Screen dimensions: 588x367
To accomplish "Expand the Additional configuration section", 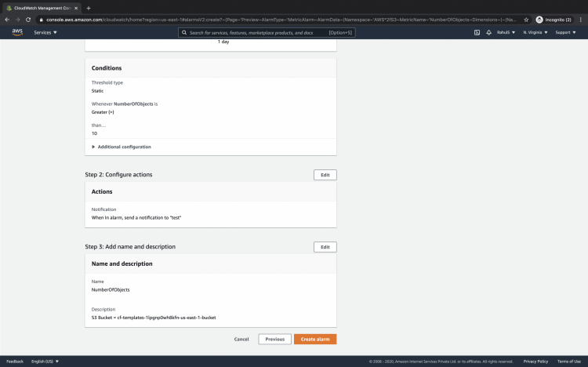I will pos(122,147).
